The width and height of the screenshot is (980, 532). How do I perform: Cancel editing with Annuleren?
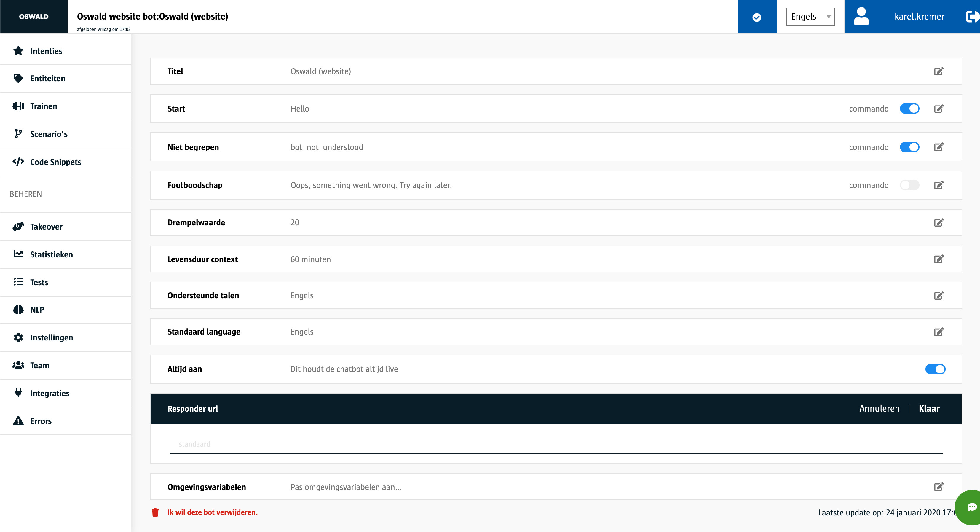[879, 408]
